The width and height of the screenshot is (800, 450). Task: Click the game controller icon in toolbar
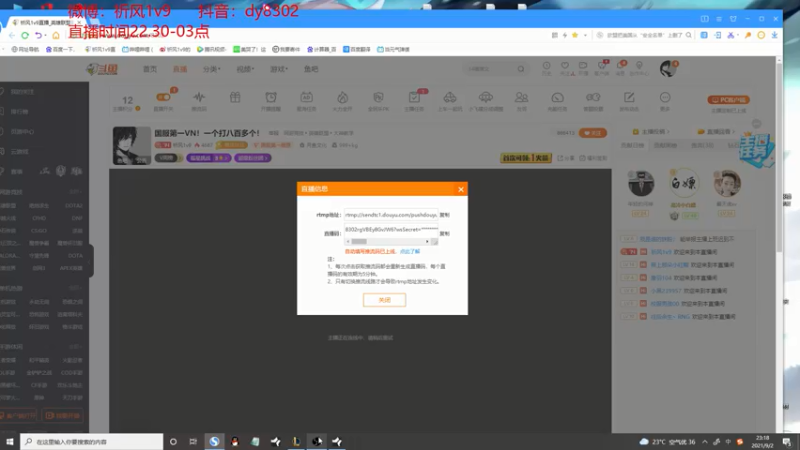[593, 97]
